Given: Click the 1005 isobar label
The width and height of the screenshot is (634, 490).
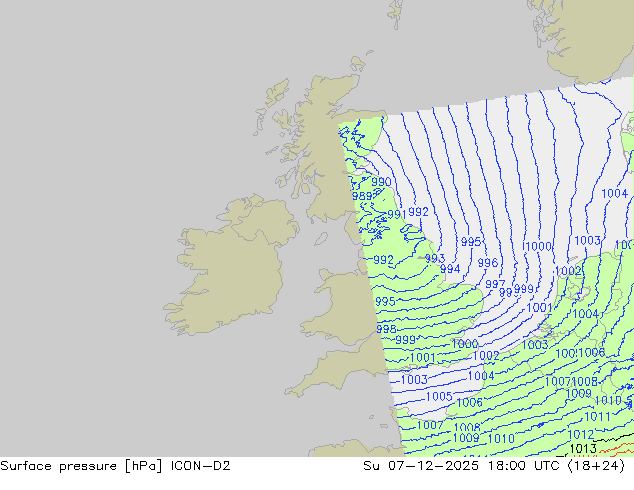Looking at the screenshot, I should click(x=439, y=397).
